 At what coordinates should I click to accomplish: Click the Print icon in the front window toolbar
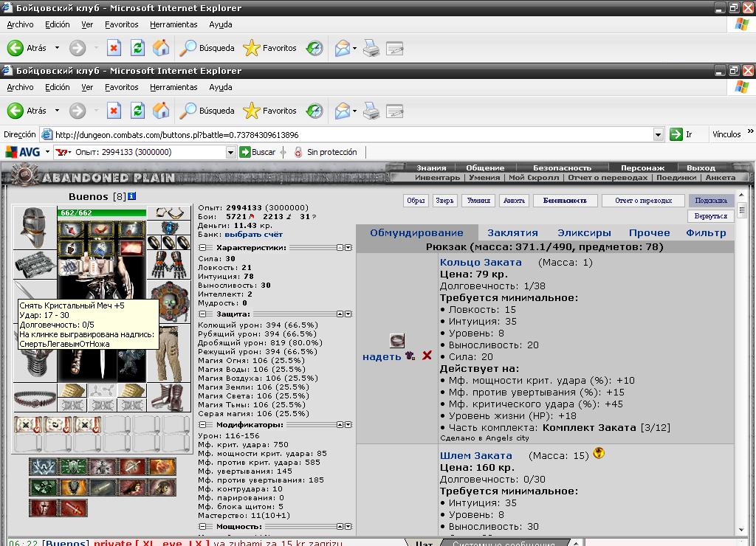coord(371,111)
